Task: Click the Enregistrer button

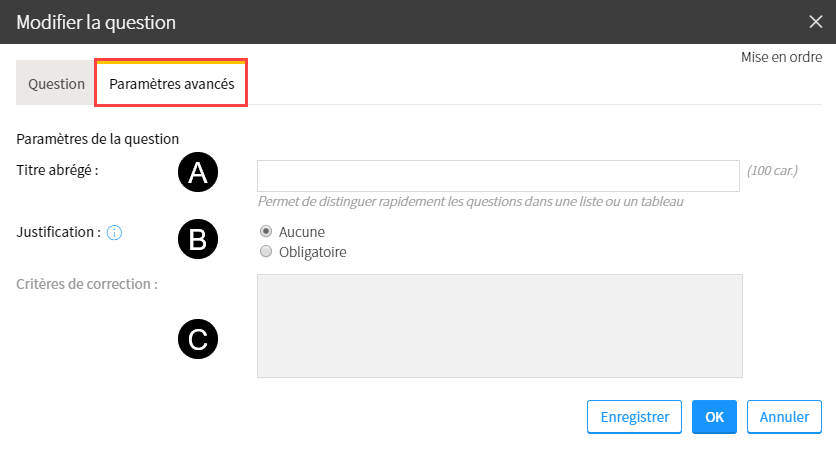Action: click(x=634, y=417)
